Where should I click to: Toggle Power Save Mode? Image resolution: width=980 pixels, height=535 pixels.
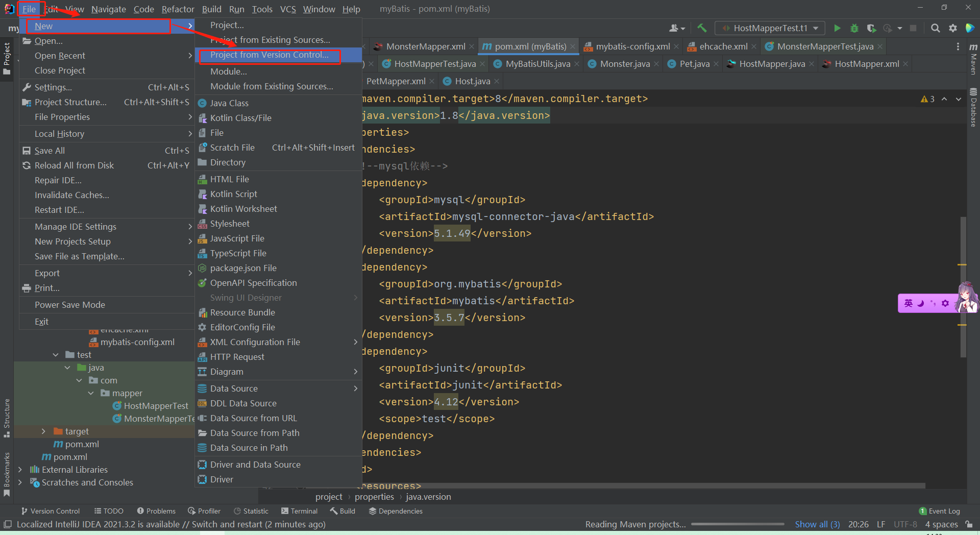(x=106, y=305)
